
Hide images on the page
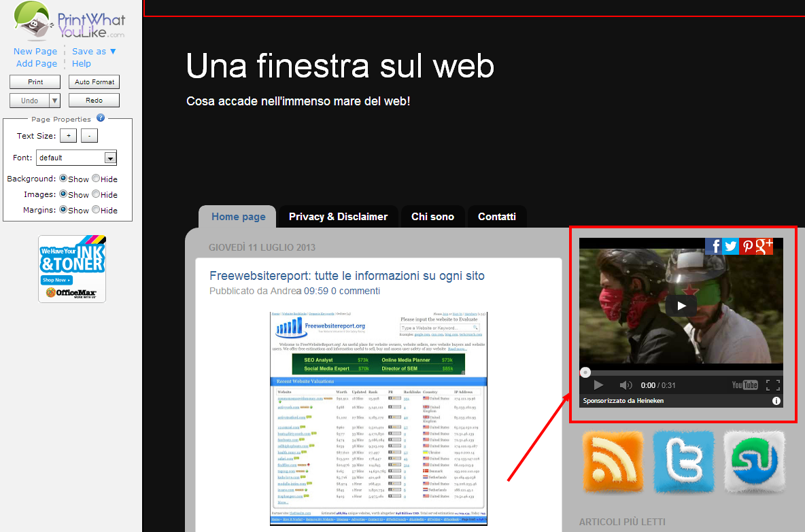tap(95, 194)
